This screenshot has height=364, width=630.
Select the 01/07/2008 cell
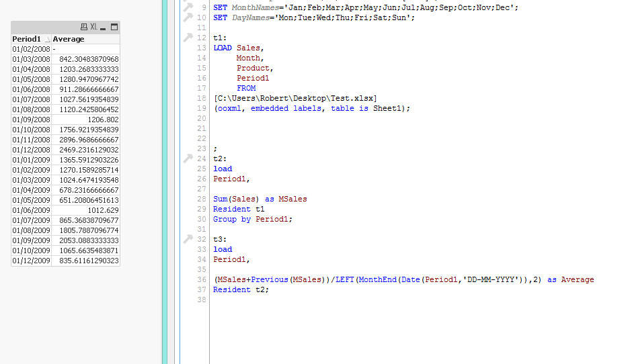point(32,99)
